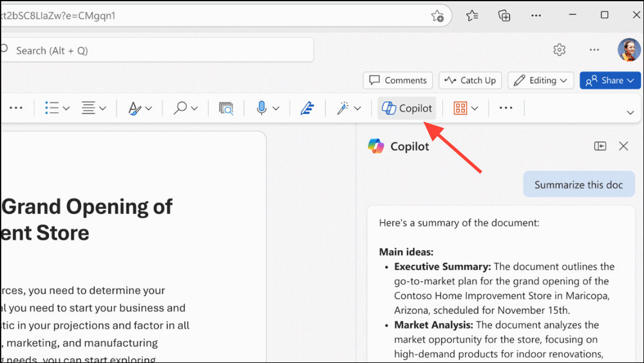Click the 'Summarize this doc' message bubble
This screenshot has width=644, height=363.
[579, 184]
